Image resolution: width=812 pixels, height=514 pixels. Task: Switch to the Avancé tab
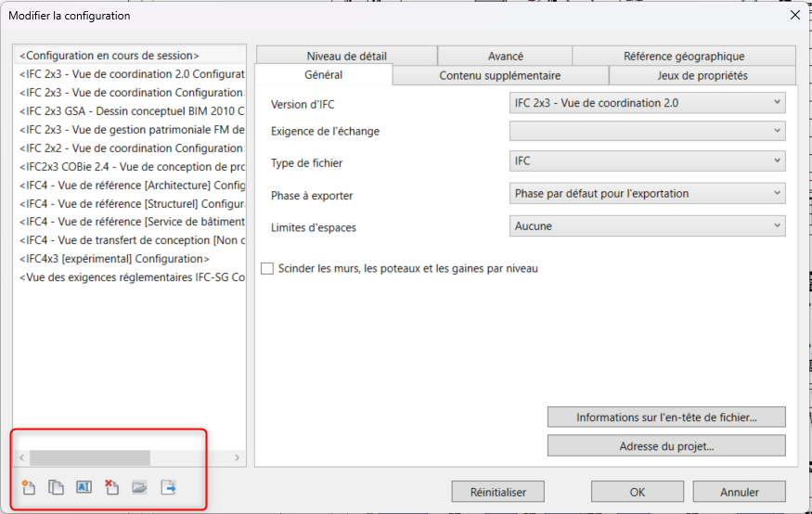(505, 56)
